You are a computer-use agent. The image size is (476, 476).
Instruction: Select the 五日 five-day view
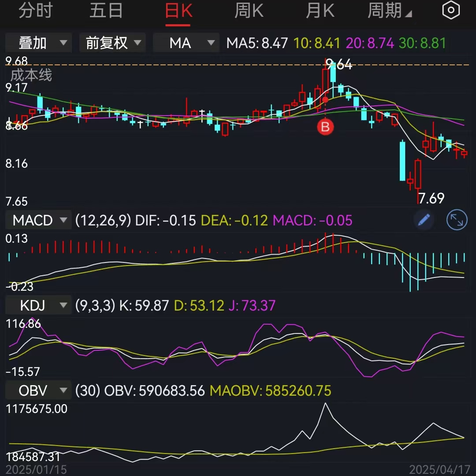point(106,11)
